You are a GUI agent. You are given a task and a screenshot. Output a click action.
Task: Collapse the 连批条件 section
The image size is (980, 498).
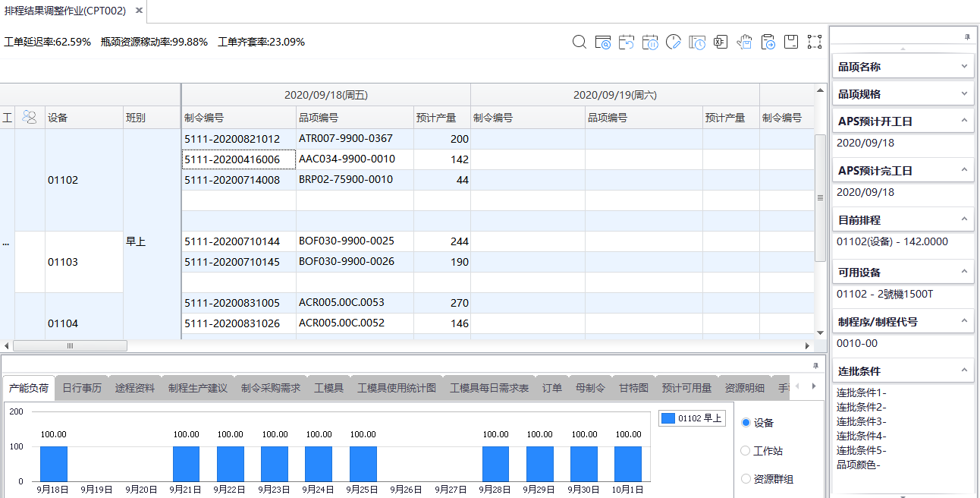[964, 371]
